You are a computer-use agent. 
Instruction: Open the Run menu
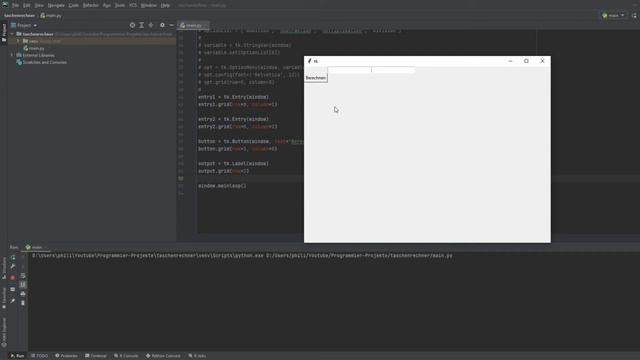pyautogui.click(x=107, y=5)
